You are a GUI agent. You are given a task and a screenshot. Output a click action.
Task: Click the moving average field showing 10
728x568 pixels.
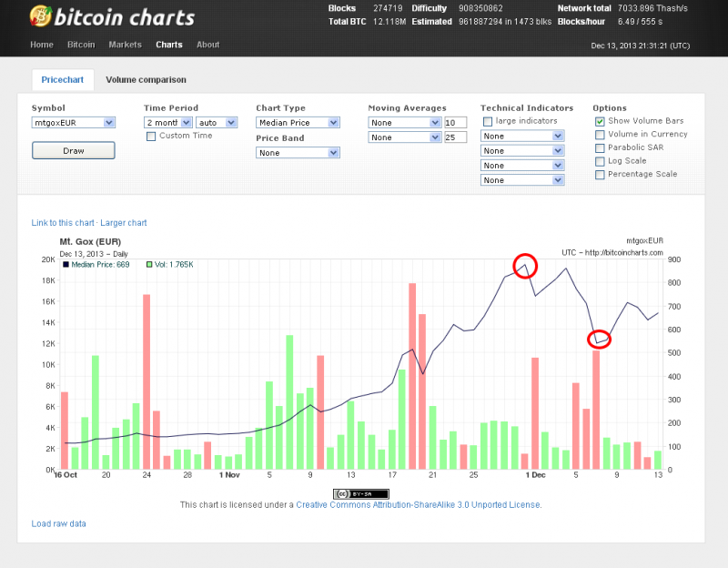pyautogui.click(x=455, y=122)
